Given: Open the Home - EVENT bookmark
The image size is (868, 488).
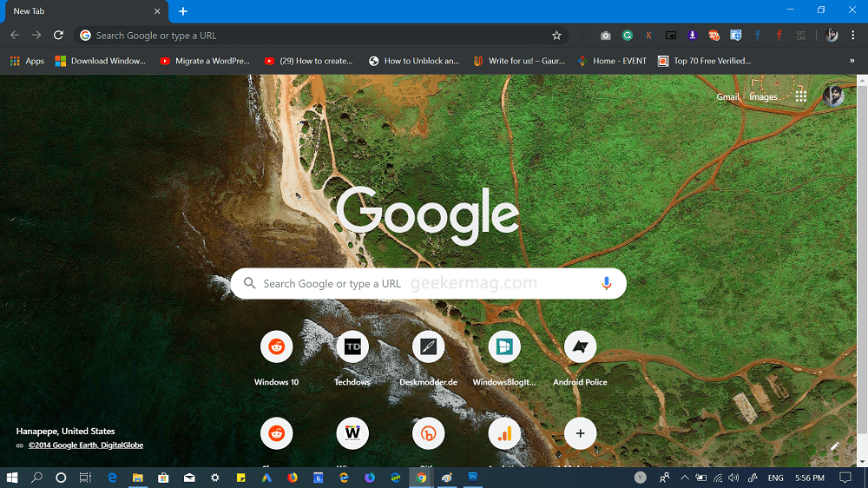Looking at the screenshot, I should point(612,61).
